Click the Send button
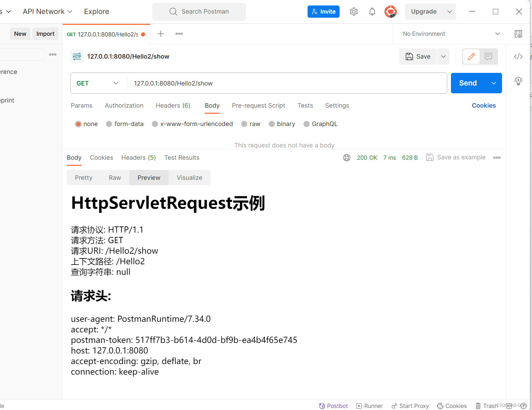 [468, 83]
